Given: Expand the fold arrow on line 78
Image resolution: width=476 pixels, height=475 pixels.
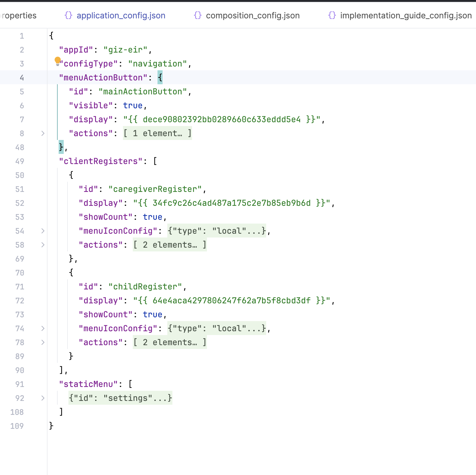Looking at the screenshot, I should pos(43,342).
